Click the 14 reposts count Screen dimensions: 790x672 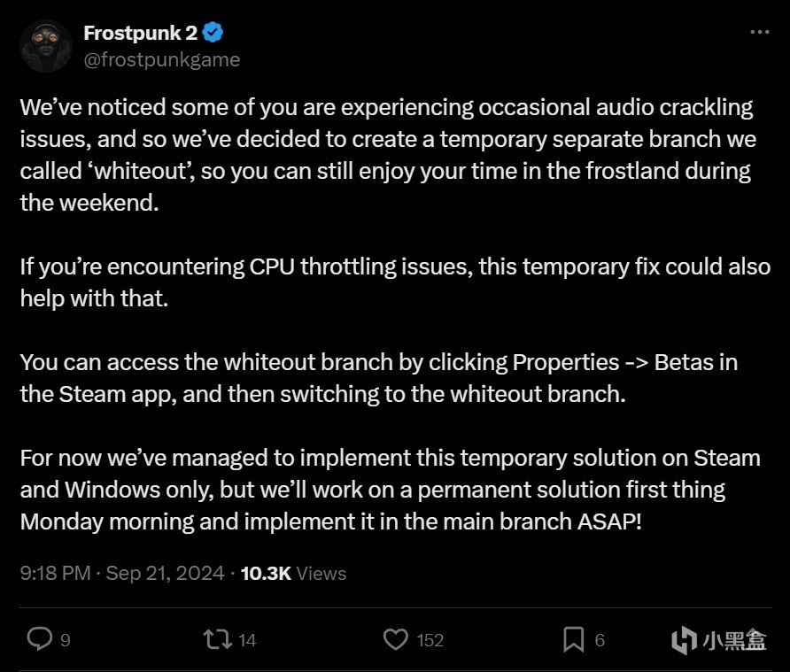click(x=247, y=640)
